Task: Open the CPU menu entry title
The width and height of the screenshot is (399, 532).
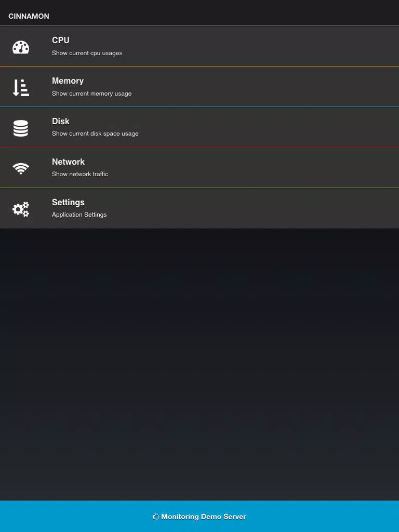Action: tap(61, 40)
